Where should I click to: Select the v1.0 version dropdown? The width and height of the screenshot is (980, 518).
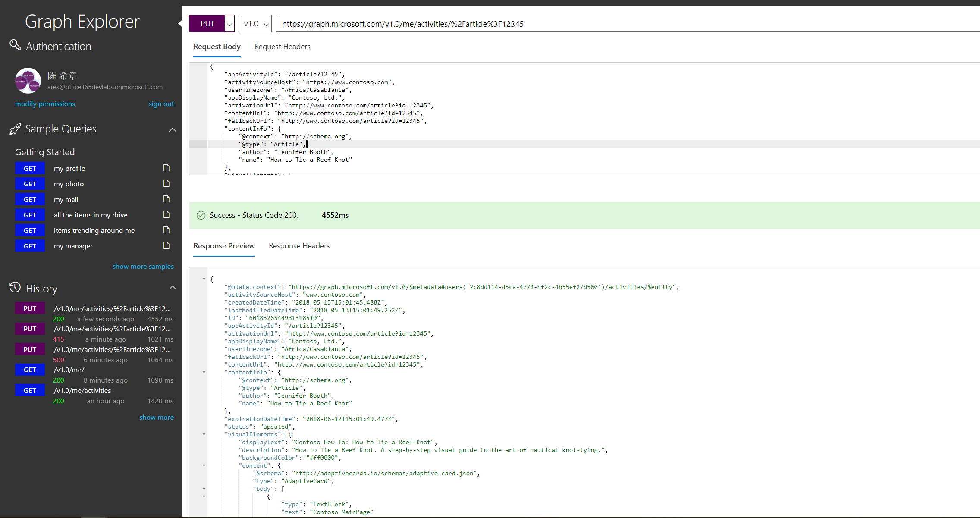tap(255, 24)
